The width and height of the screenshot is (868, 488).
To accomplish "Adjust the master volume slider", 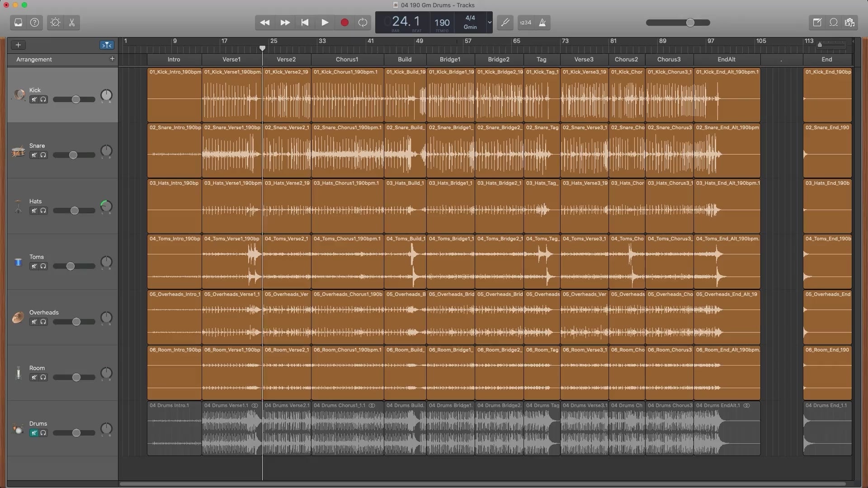I will tap(689, 23).
